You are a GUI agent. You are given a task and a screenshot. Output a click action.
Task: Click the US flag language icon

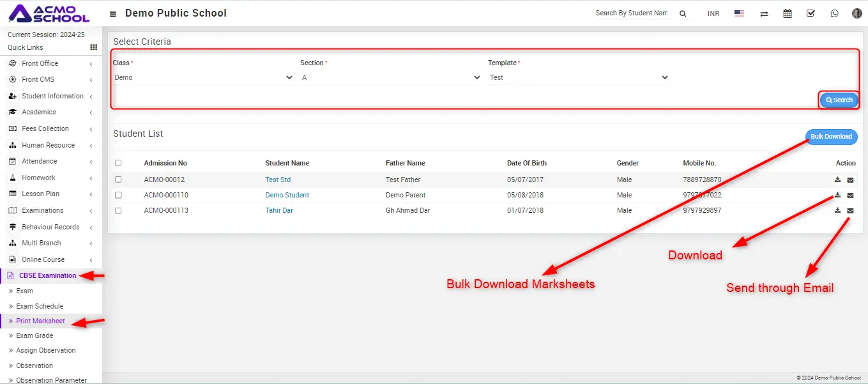pos(739,13)
